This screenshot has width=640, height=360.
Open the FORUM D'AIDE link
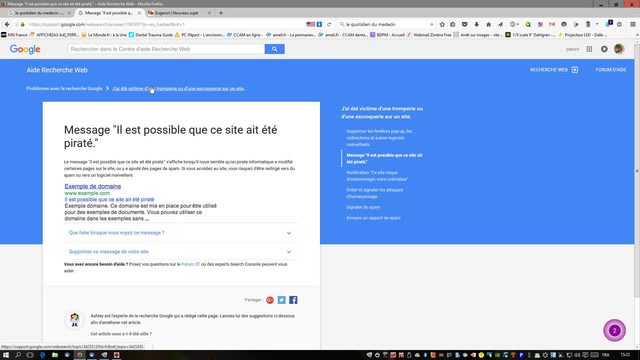click(x=610, y=70)
